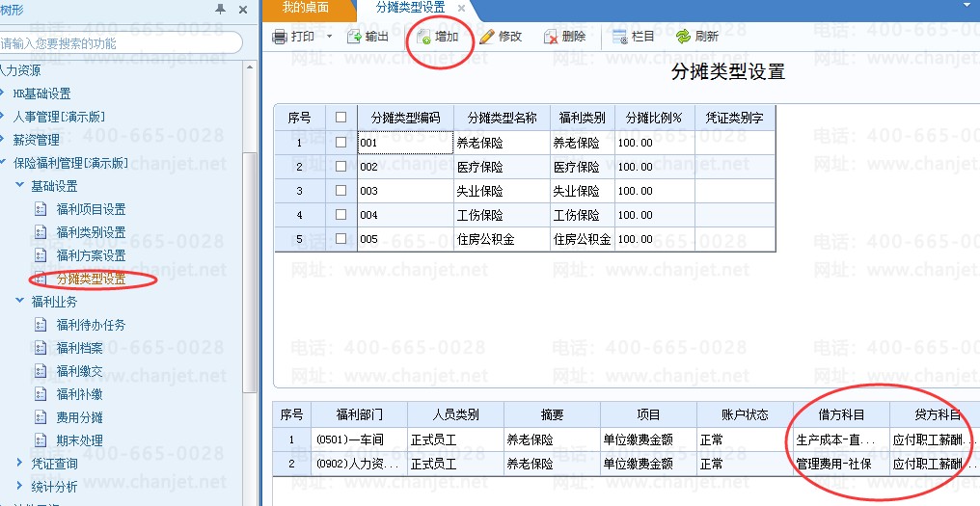Click the 打印 printer icon
The height and width of the screenshot is (506, 980).
(280, 37)
